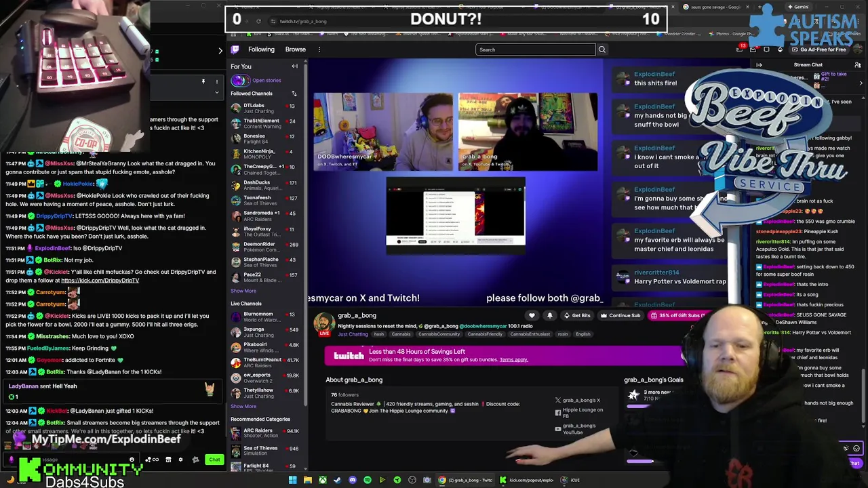Switch to Chrome grab_a_bong taskbar window

pos(467,480)
